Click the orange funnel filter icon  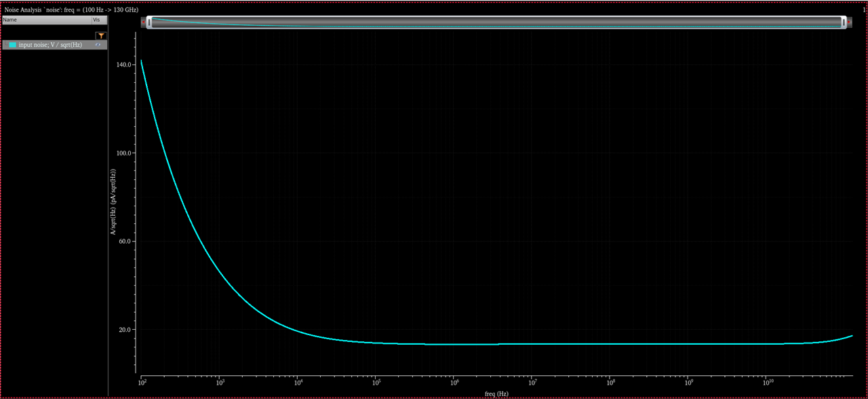(100, 35)
